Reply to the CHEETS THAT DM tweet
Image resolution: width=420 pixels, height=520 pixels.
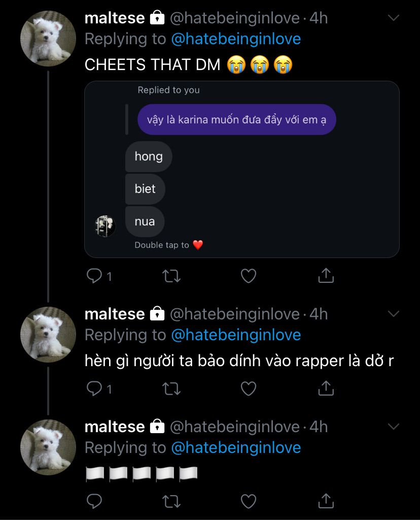95,276
